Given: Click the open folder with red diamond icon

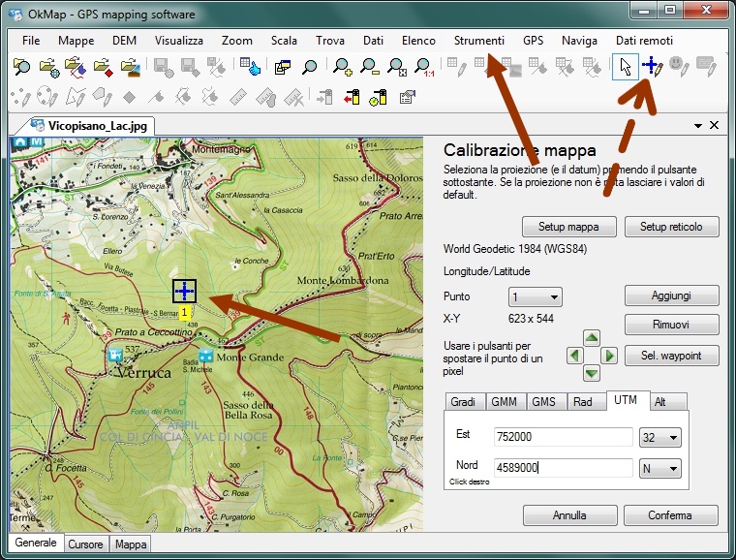Looking at the screenshot, I should (103, 67).
